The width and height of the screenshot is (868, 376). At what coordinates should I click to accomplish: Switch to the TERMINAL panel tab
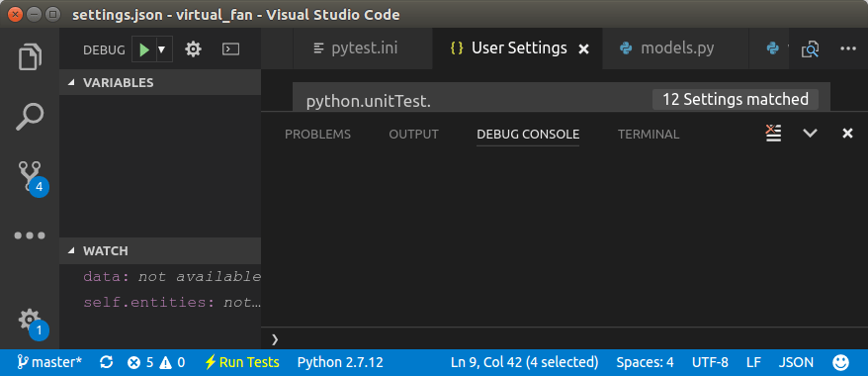tap(649, 134)
